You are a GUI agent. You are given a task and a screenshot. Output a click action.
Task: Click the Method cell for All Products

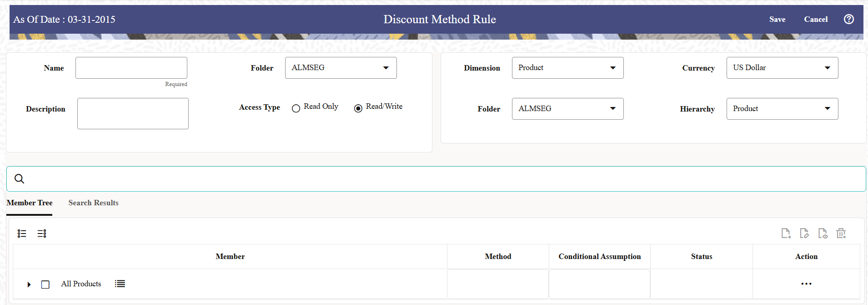[498, 284]
